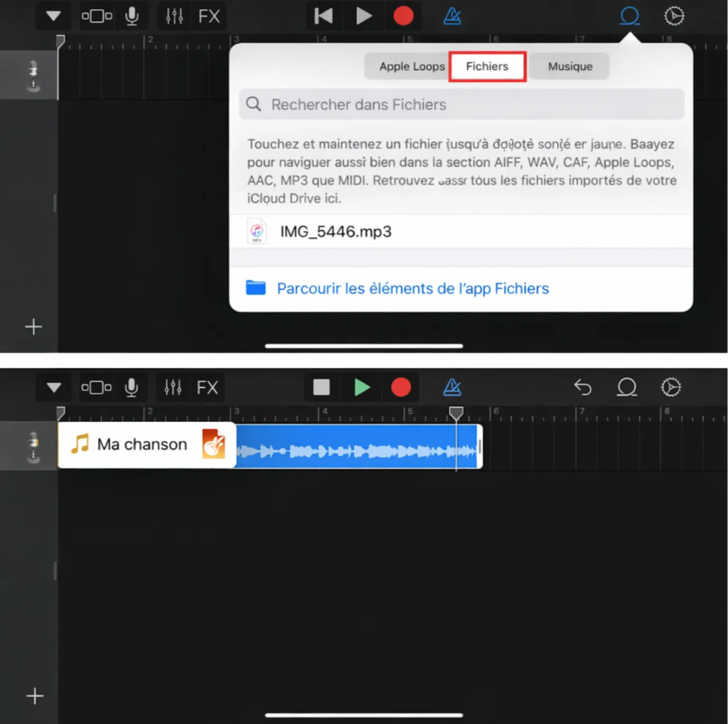Tap the microphone icon in the top toolbar

[132, 16]
